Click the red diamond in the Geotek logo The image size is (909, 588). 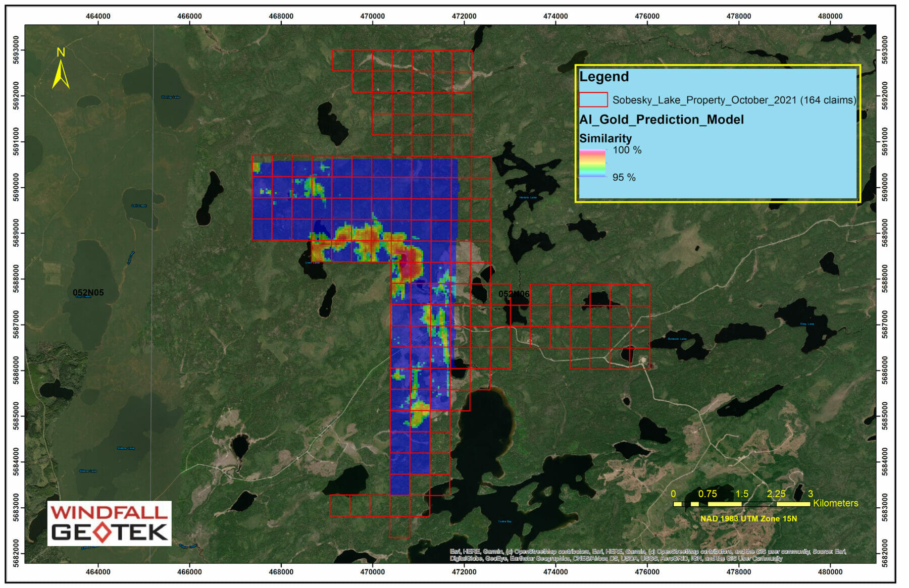click(x=103, y=532)
